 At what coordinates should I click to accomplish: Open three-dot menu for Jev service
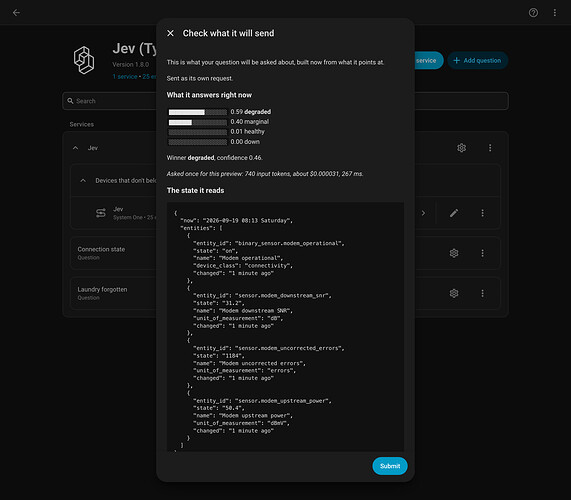[490, 148]
